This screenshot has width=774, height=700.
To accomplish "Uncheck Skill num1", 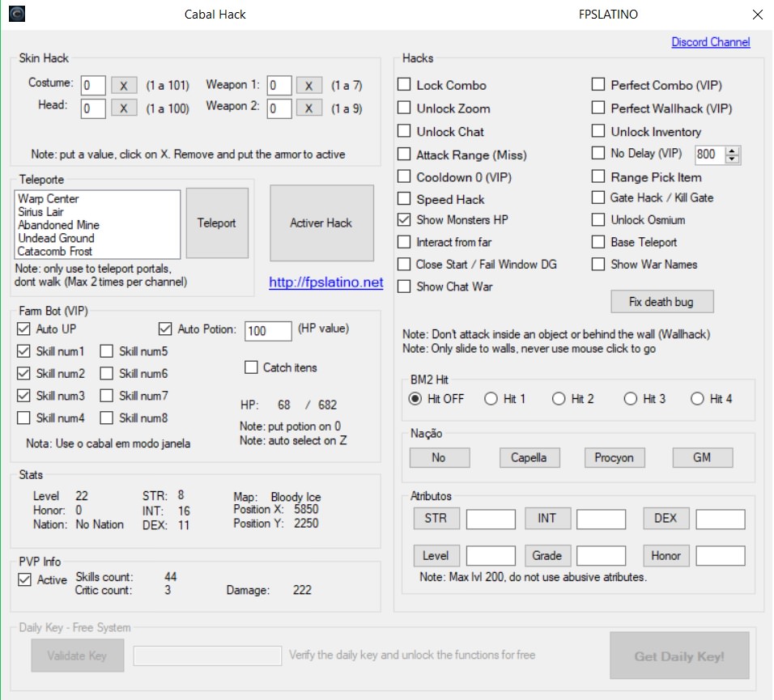I will tap(23, 351).
